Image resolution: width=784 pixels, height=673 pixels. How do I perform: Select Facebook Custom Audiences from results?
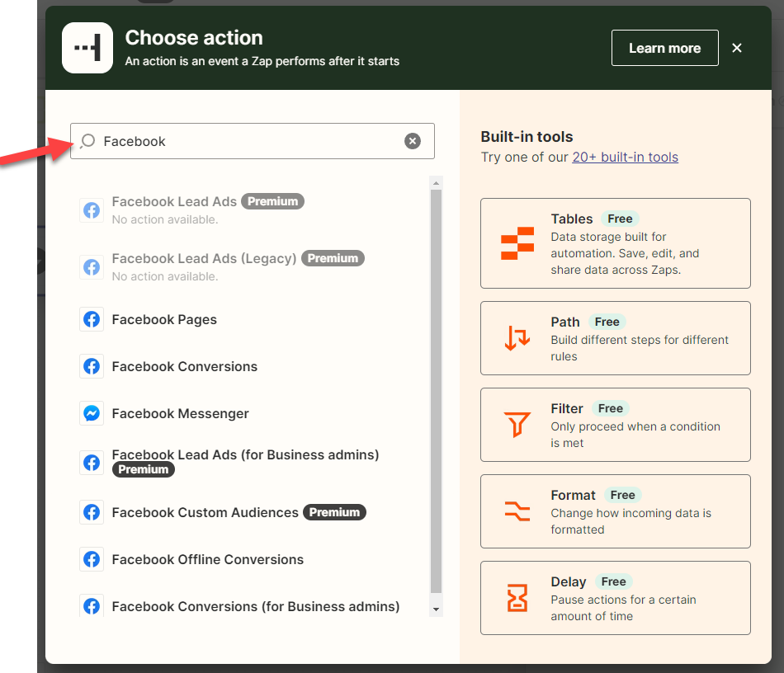205,512
